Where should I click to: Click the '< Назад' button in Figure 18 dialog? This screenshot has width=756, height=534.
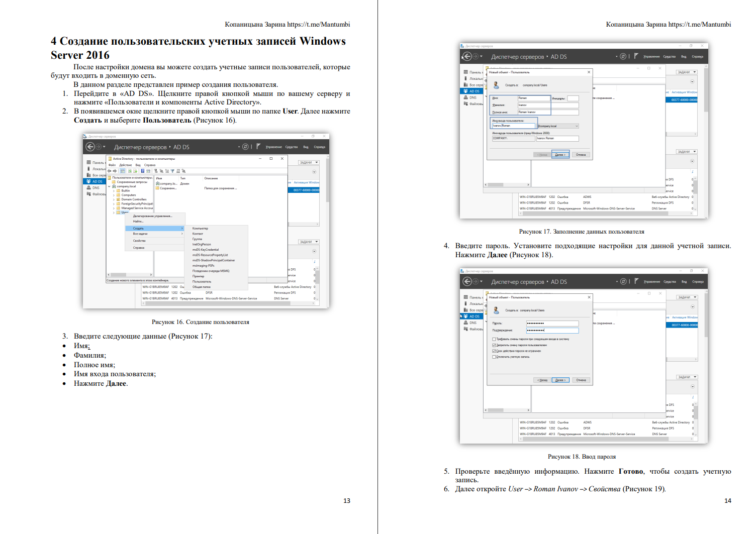(x=542, y=380)
